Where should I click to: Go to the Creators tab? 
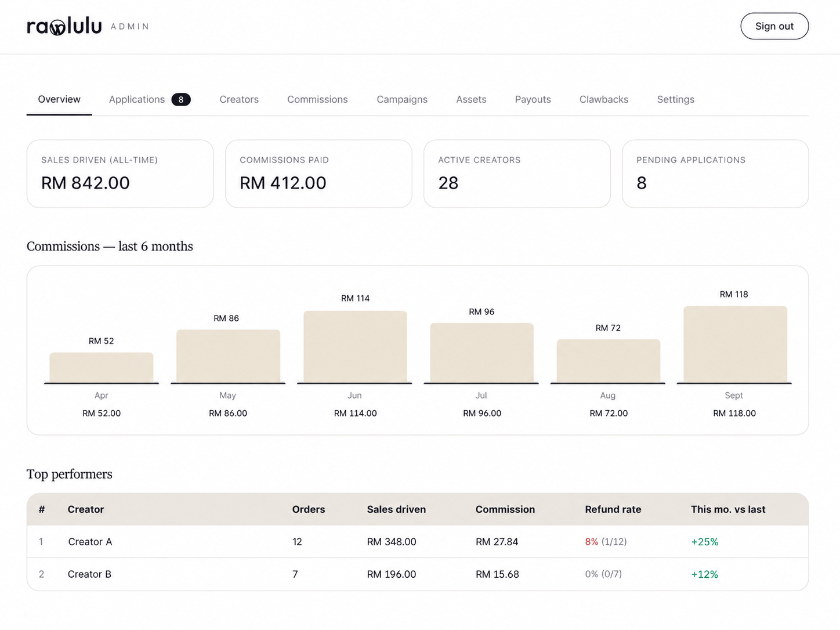[239, 99]
